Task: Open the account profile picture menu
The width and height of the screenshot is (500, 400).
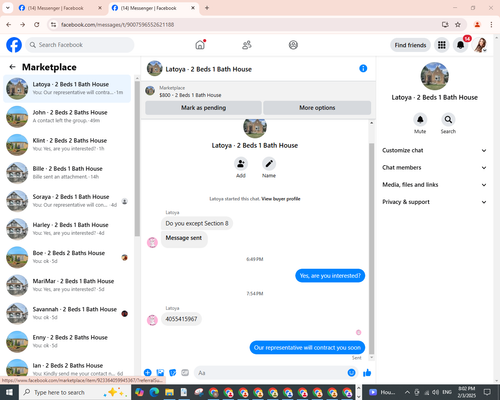Action: click(x=481, y=45)
